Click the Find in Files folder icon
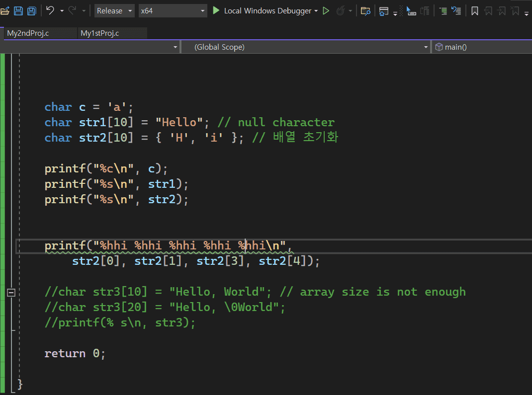Viewport: 532px width, 395px height. [365, 11]
